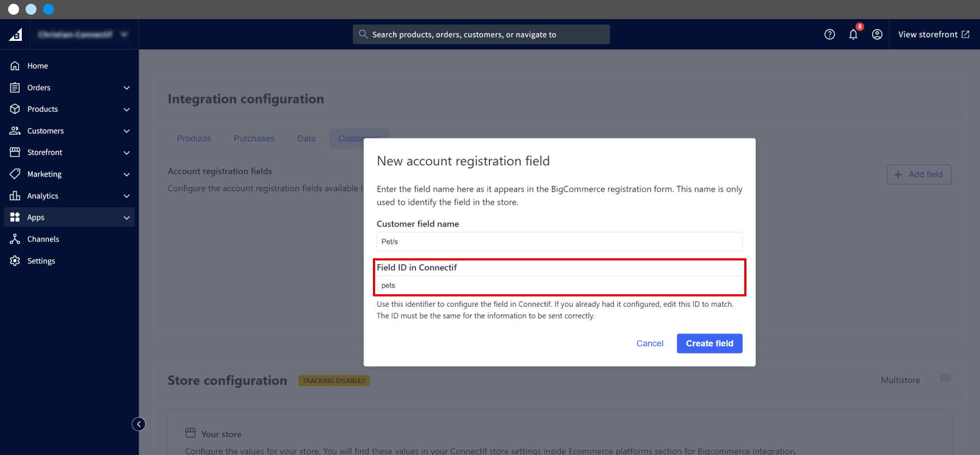Collapse the sidebar with the arrow button

[x=139, y=424]
